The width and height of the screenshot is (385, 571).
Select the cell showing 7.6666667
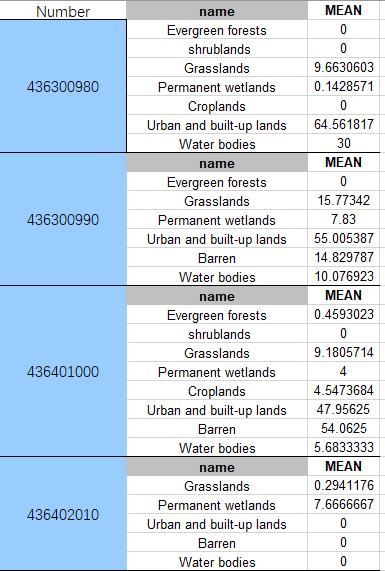pos(343,504)
